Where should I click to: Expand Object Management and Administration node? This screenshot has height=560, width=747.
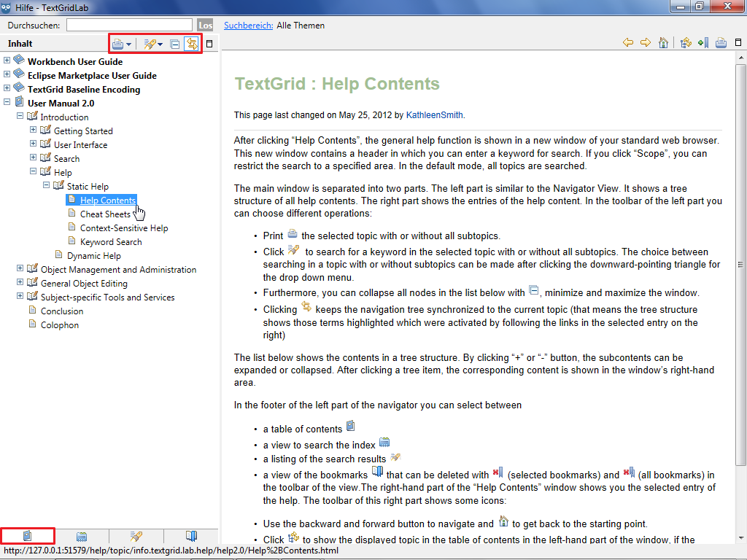[20, 269]
